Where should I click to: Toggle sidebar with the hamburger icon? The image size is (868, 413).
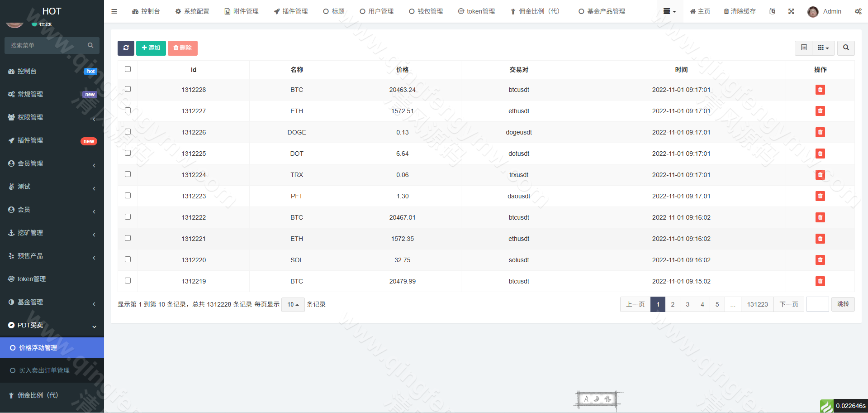[x=114, y=11]
